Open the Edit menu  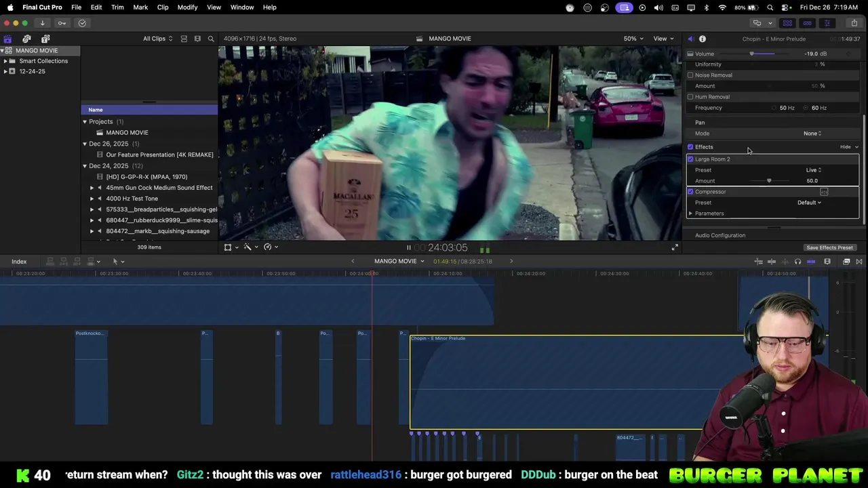(96, 7)
